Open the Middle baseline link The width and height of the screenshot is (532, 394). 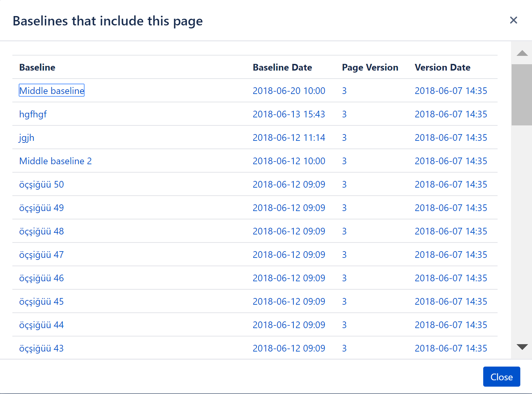(x=51, y=91)
